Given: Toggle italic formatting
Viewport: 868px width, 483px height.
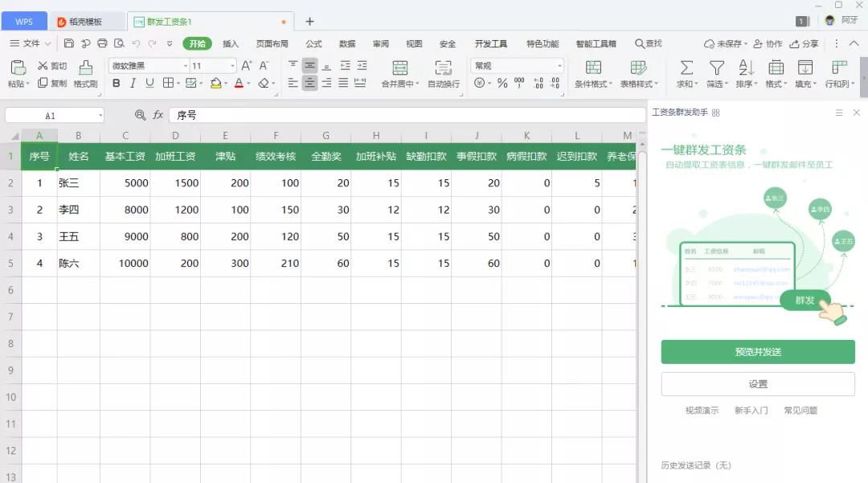Looking at the screenshot, I should point(131,83).
